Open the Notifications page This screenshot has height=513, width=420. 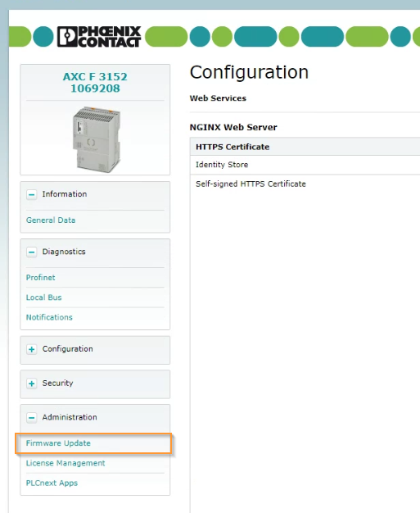(49, 317)
